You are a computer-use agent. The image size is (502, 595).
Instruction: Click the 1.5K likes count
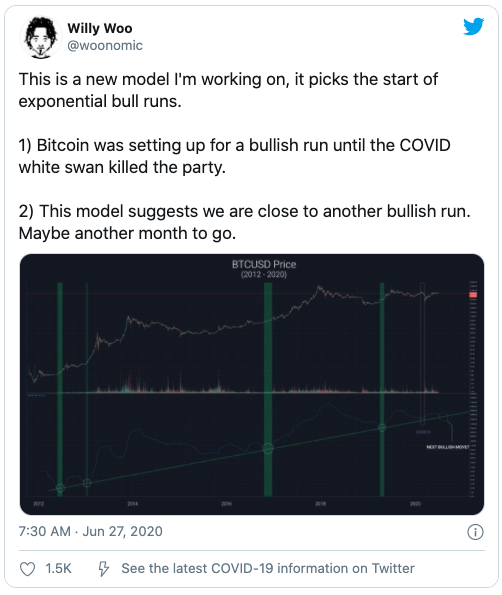click(58, 568)
